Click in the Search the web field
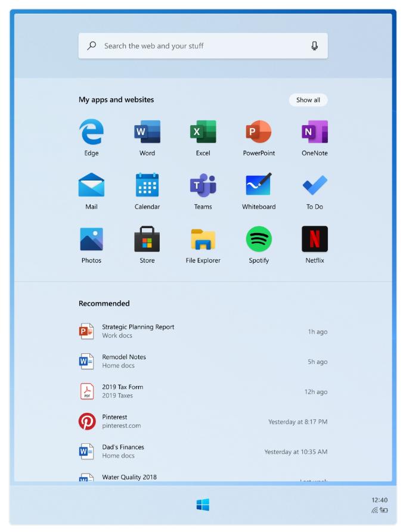This screenshot has width=406, height=532. point(203,46)
